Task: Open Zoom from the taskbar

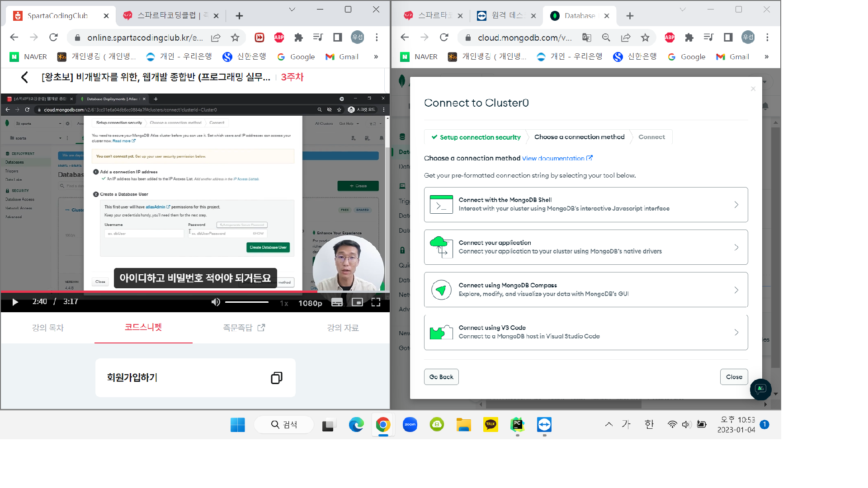Action: (x=410, y=425)
